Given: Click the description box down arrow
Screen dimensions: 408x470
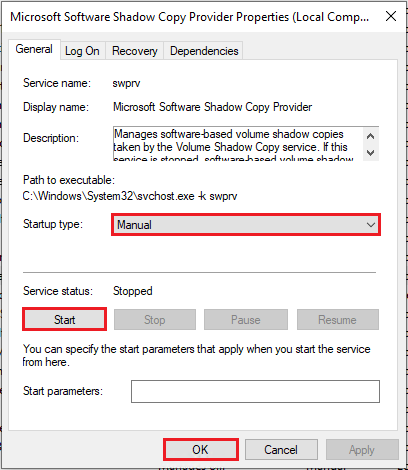Looking at the screenshot, I should click(x=370, y=153).
